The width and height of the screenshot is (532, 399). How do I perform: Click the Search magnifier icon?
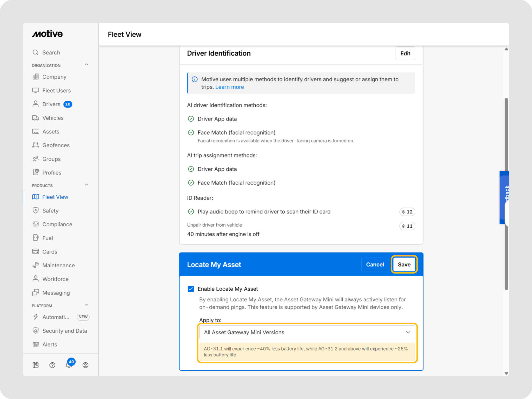pyautogui.click(x=36, y=52)
